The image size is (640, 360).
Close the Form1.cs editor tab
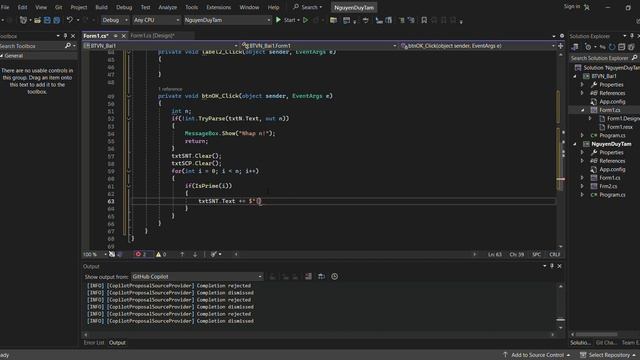pyautogui.click(x=124, y=36)
